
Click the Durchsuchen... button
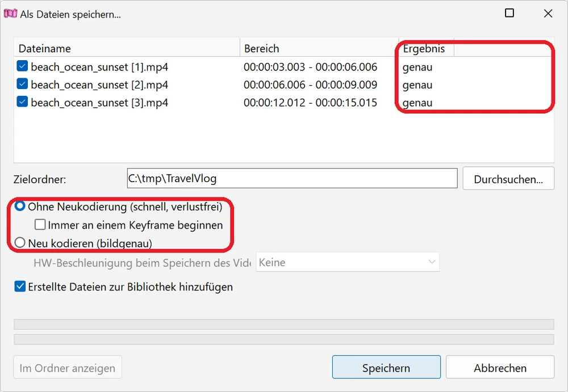[x=508, y=179]
